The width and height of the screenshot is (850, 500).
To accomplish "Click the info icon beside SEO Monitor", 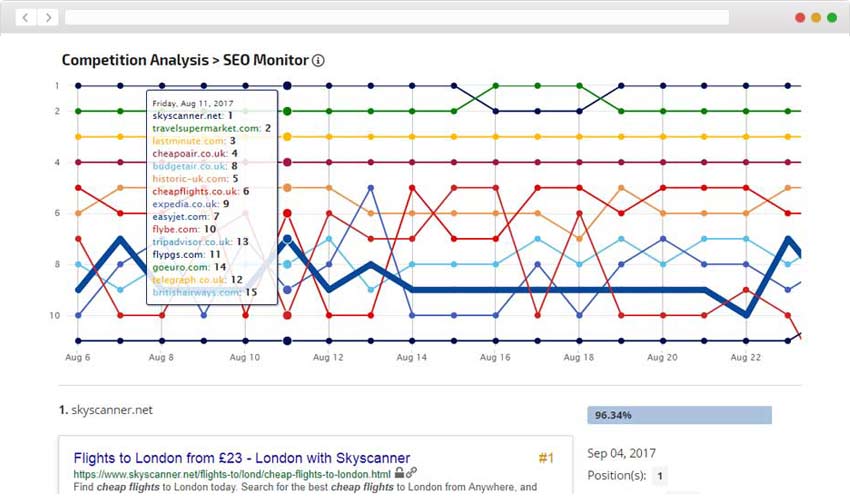I will (x=318, y=61).
